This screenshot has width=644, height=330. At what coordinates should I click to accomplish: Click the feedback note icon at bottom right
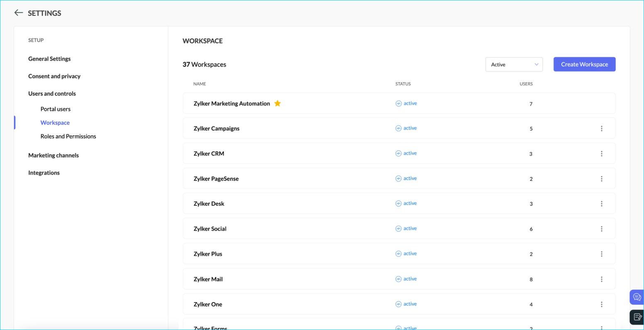click(x=637, y=317)
